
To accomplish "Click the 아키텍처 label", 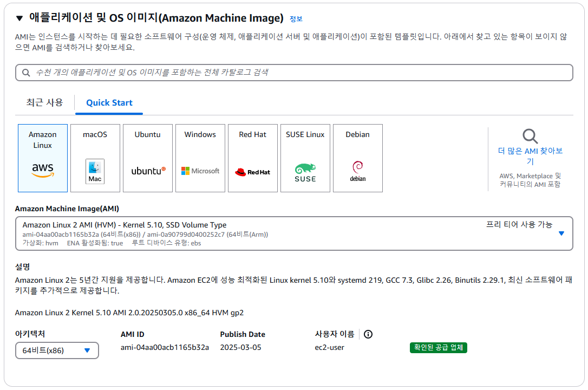I will click(x=30, y=334).
